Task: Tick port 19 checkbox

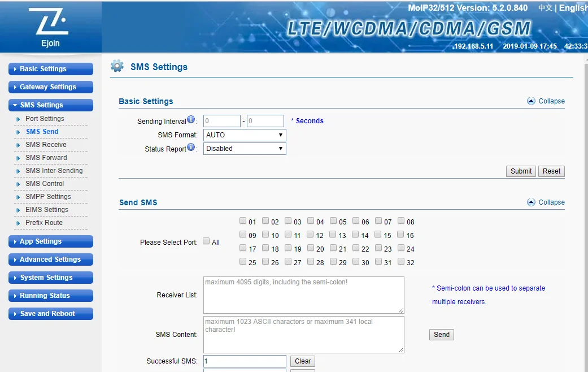Action: click(x=288, y=248)
